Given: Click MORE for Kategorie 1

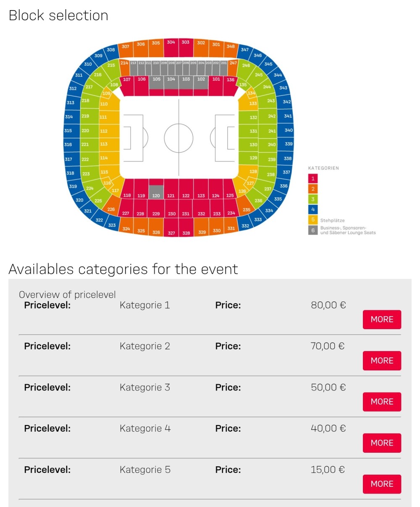Looking at the screenshot, I should (x=382, y=320).
